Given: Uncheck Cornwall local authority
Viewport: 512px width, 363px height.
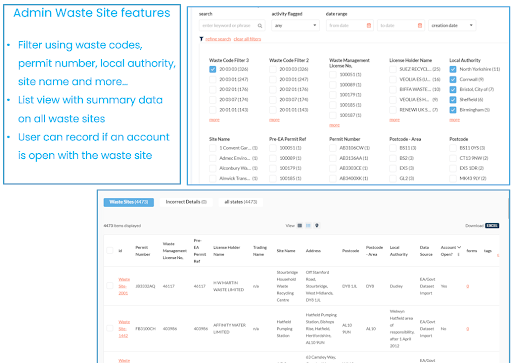Looking at the screenshot, I should click(x=453, y=79).
